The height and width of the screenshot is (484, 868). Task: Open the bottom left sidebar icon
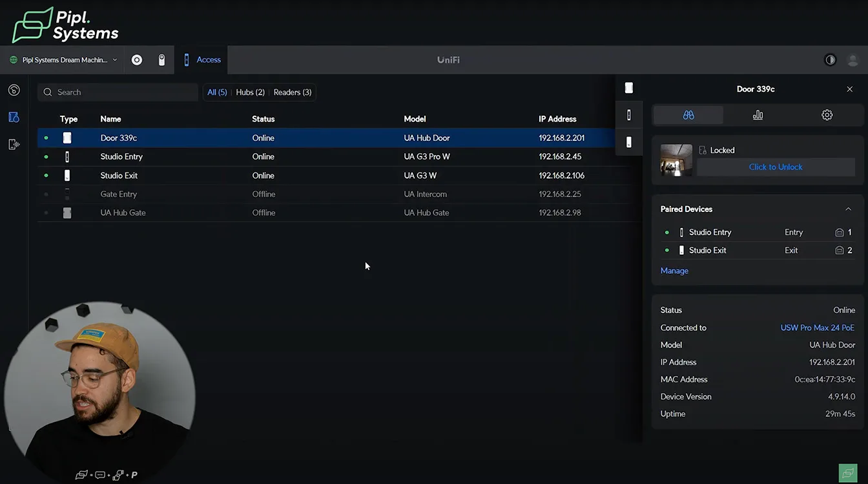click(14, 144)
